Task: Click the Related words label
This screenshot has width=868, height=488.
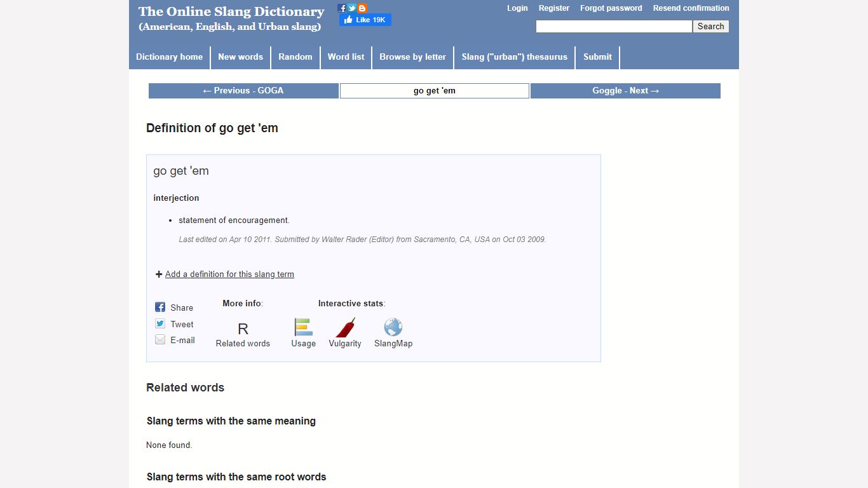Action: (x=243, y=344)
